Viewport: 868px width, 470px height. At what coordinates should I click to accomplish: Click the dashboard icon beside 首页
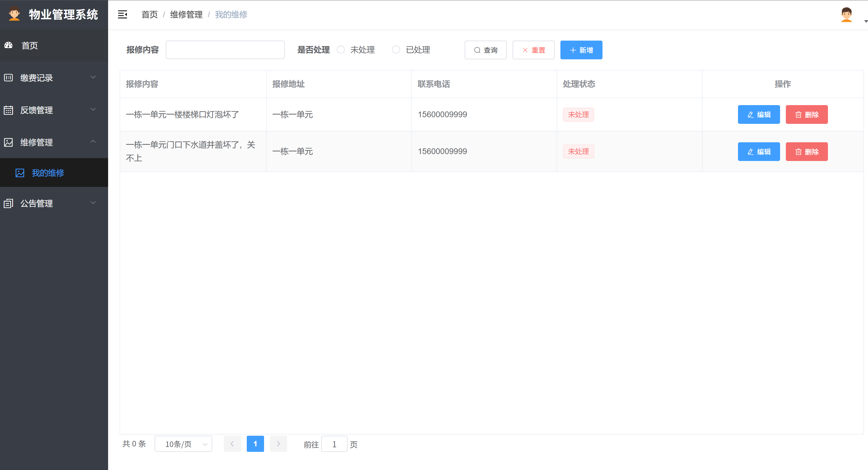coord(8,45)
